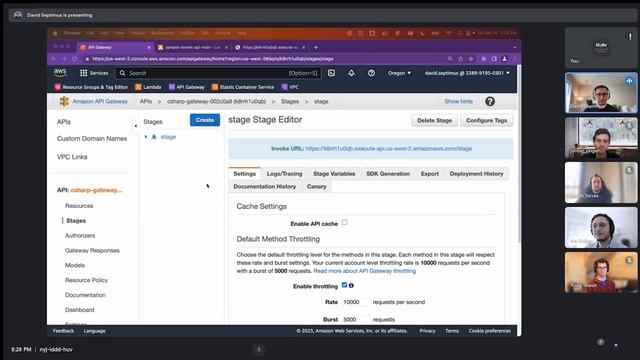Viewport: 640px width, 360px height.
Task: Open the notifications bell
Action: coord(351,73)
